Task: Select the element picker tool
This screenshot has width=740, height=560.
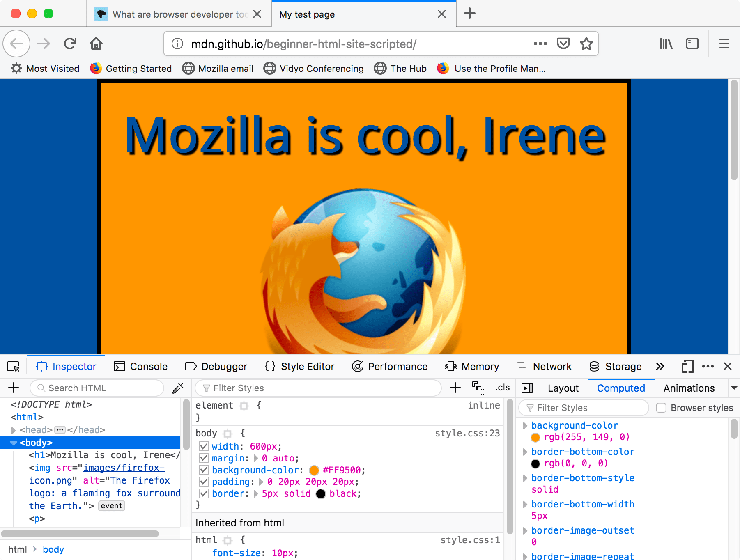Action: click(14, 366)
